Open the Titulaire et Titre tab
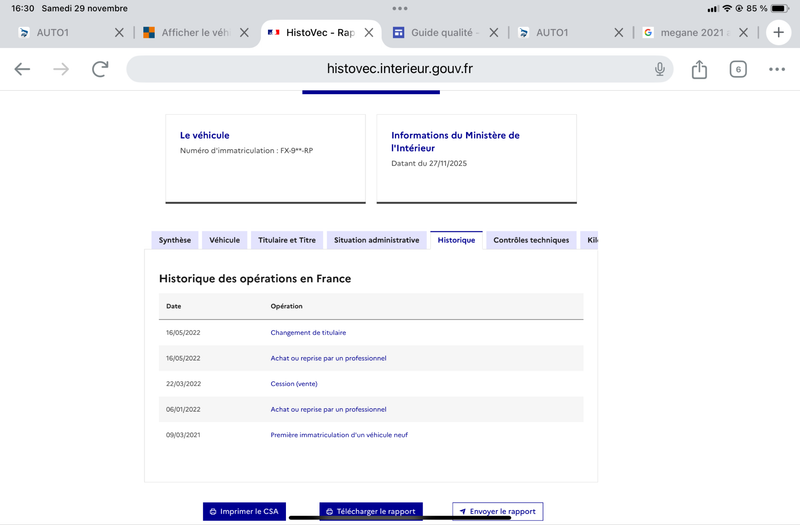Viewport: 800px width, 525px height. pyautogui.click(x=287, y=240)
